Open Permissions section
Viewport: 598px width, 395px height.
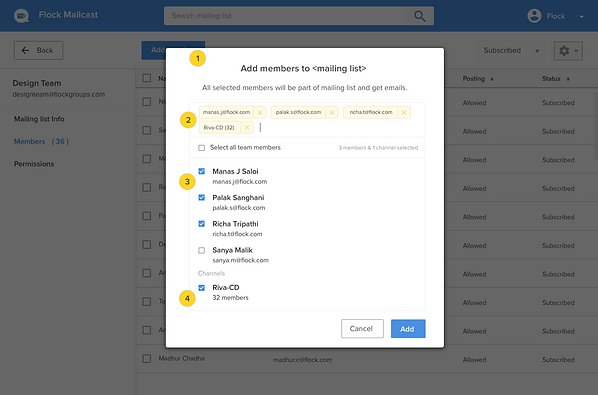(x=34, y=164)
